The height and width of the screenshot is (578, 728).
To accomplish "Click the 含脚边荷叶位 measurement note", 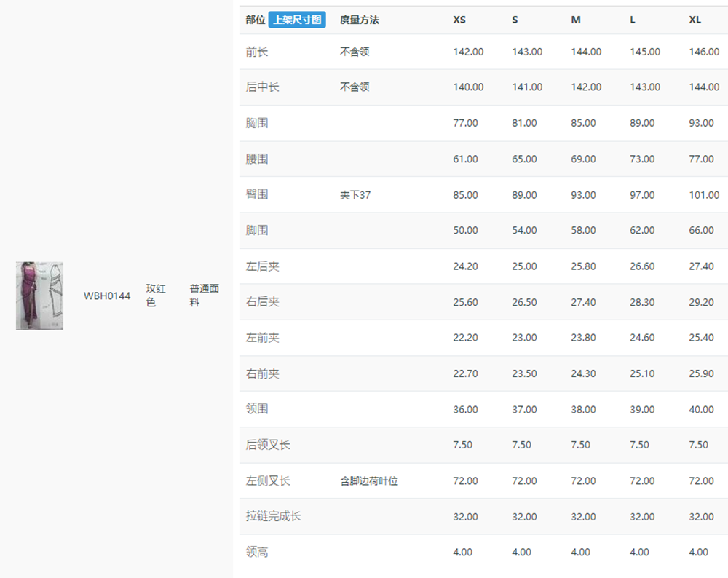I will click(x=369, y=481).
